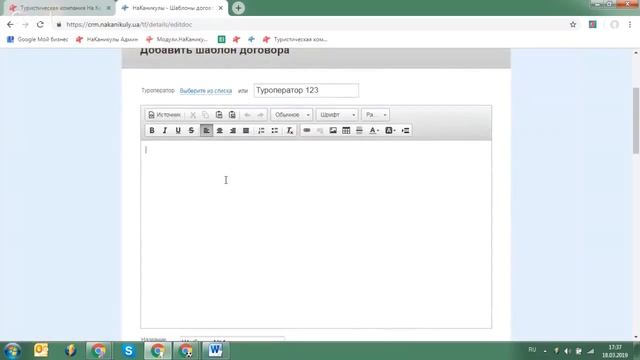Screen dimensions: 640x360
Task: Toggle Underline formatting
Action: pyautogui.click(x=178, y=130)
